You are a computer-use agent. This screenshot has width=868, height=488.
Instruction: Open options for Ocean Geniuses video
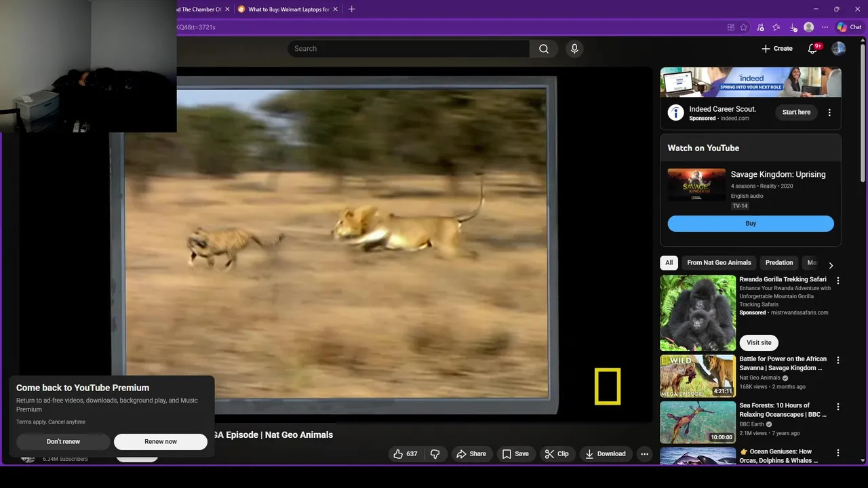(838, 453)
